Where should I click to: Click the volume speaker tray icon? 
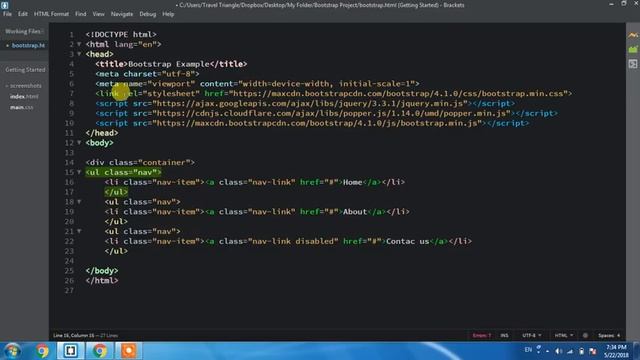558,351
